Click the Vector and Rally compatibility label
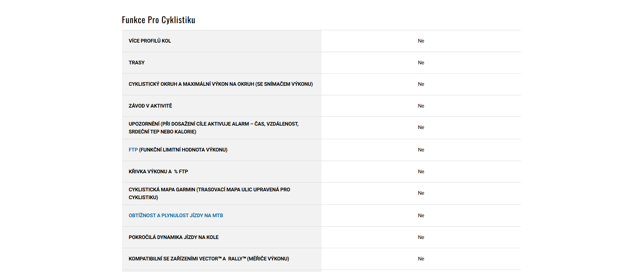 209,259
